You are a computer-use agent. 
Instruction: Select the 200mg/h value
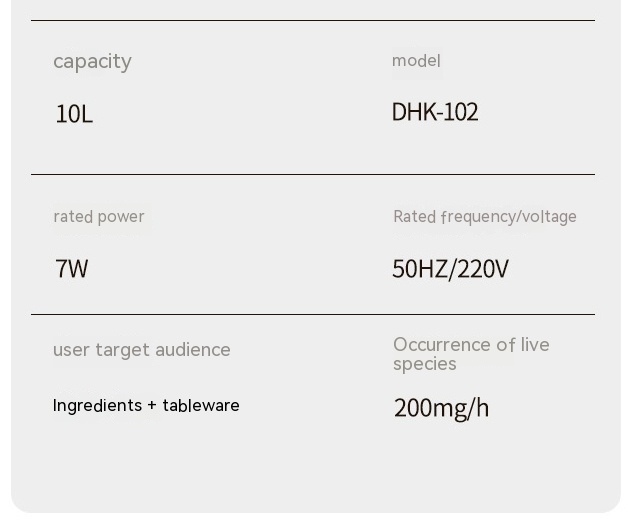(442, 408)
